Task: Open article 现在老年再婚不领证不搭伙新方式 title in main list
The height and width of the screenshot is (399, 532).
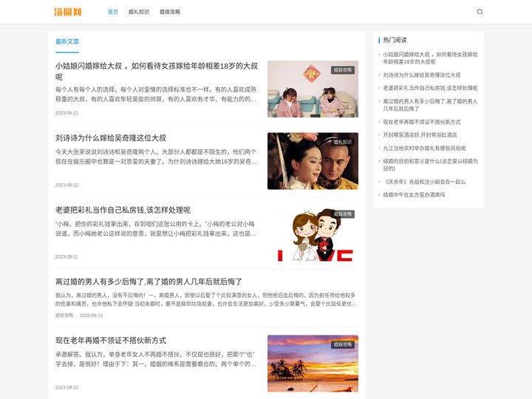Action: pyautogui.click(x=111, y=341)
